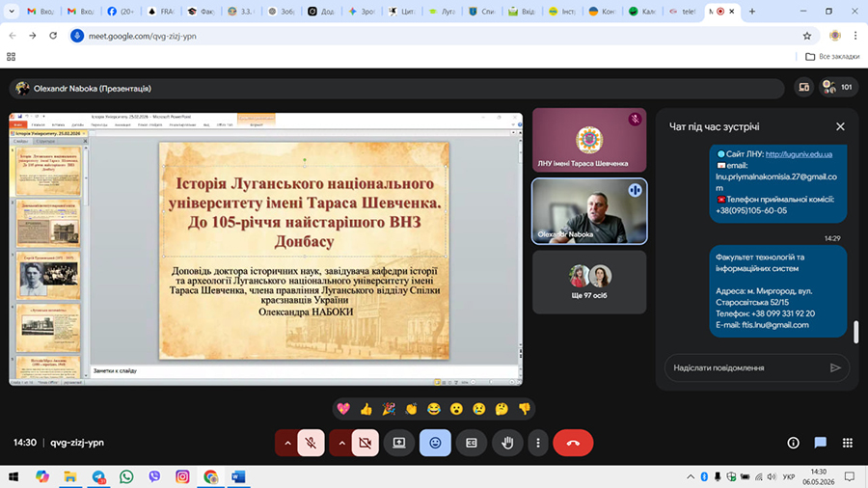Open the activities grid icon
The image size is (868, 488).
848,443
